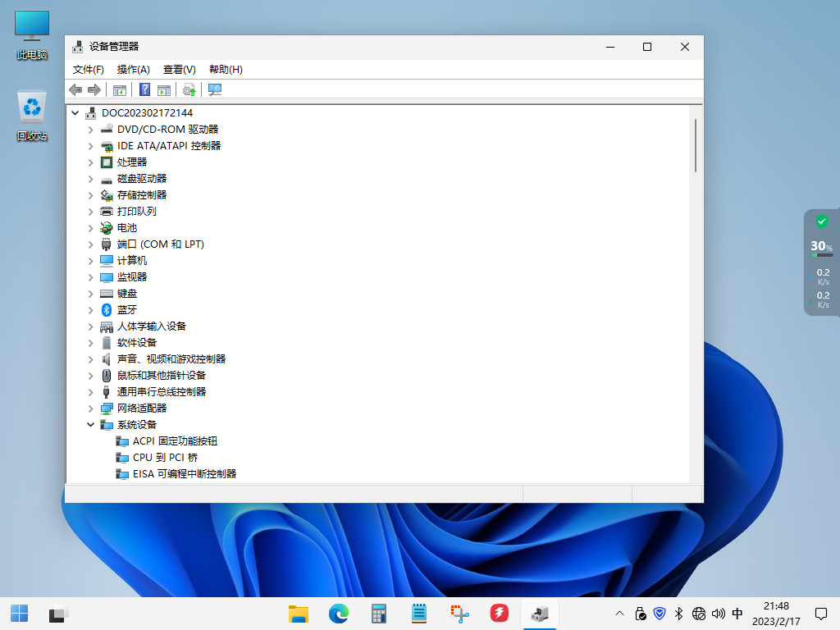The image size is (840, 630).
Task: Open Recycle Bin desktop icon
Action: click(32, 116)
